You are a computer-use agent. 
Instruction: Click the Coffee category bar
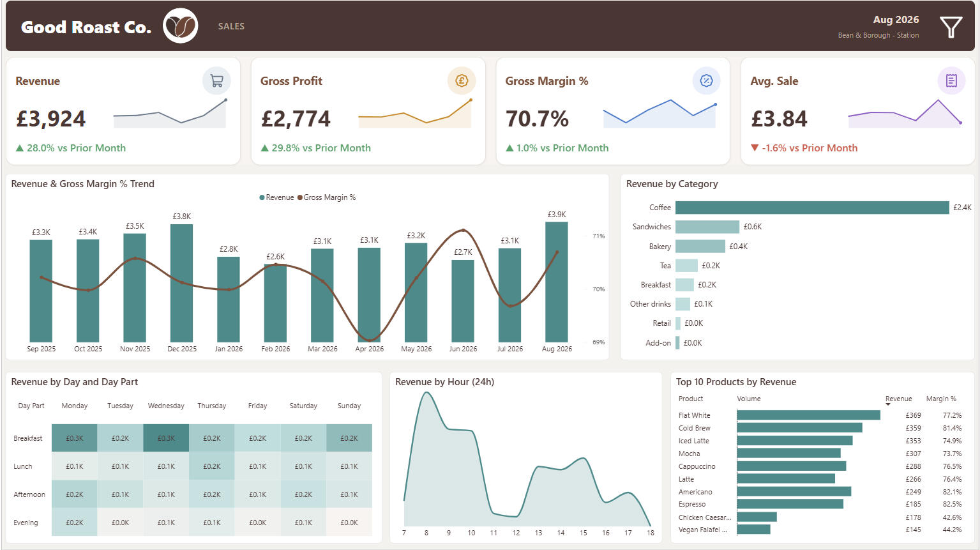(812, 208)
